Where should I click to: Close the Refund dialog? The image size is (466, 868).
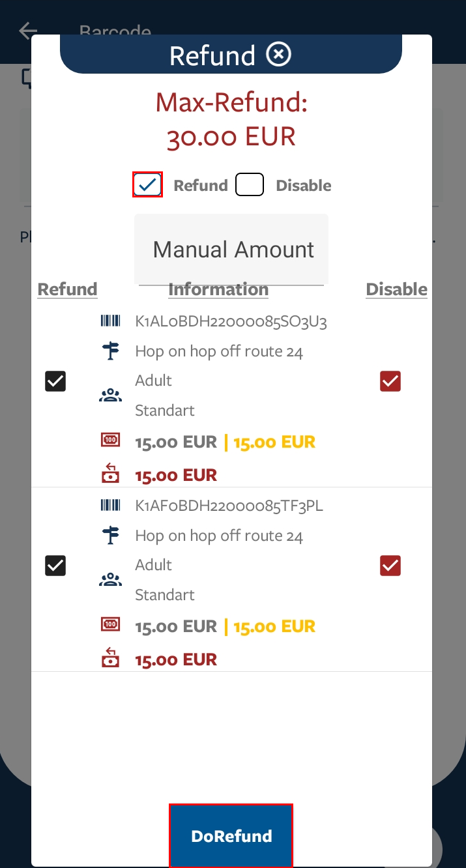click(x=278, y=54)
